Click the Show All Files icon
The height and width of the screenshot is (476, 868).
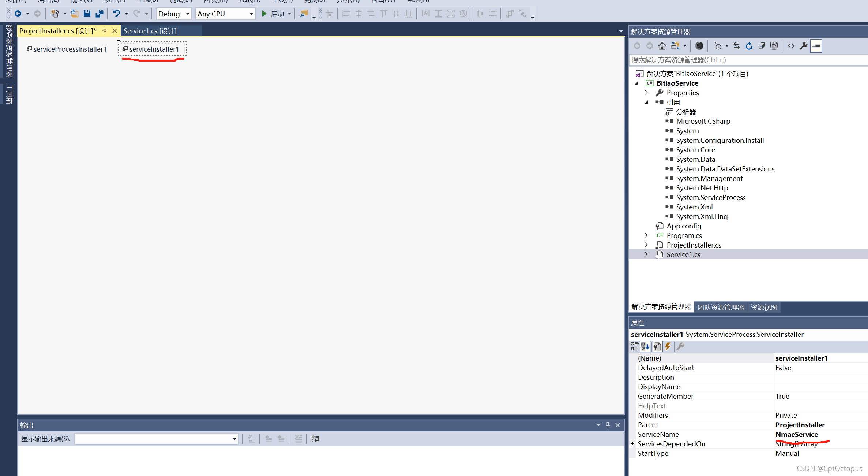pos(774,46)
